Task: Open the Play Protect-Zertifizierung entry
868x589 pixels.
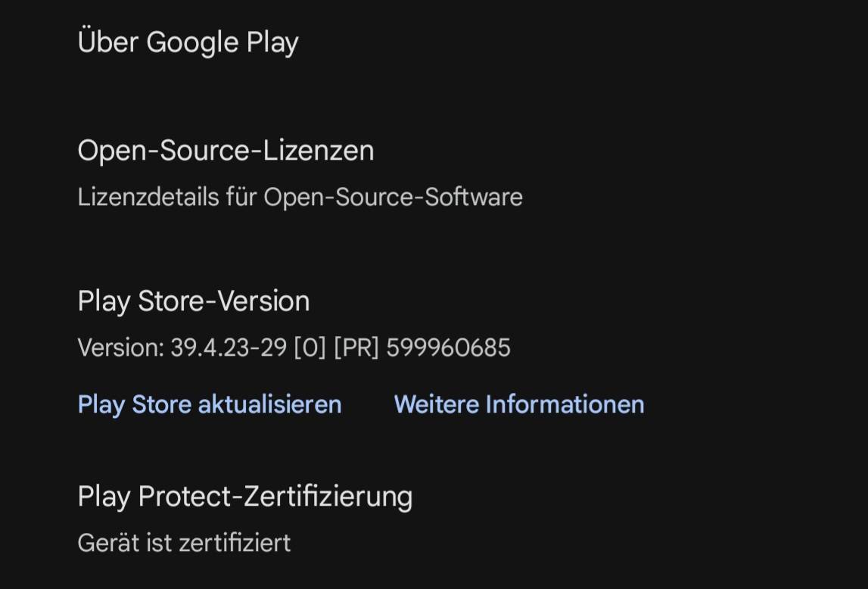Action: (244, 497)
